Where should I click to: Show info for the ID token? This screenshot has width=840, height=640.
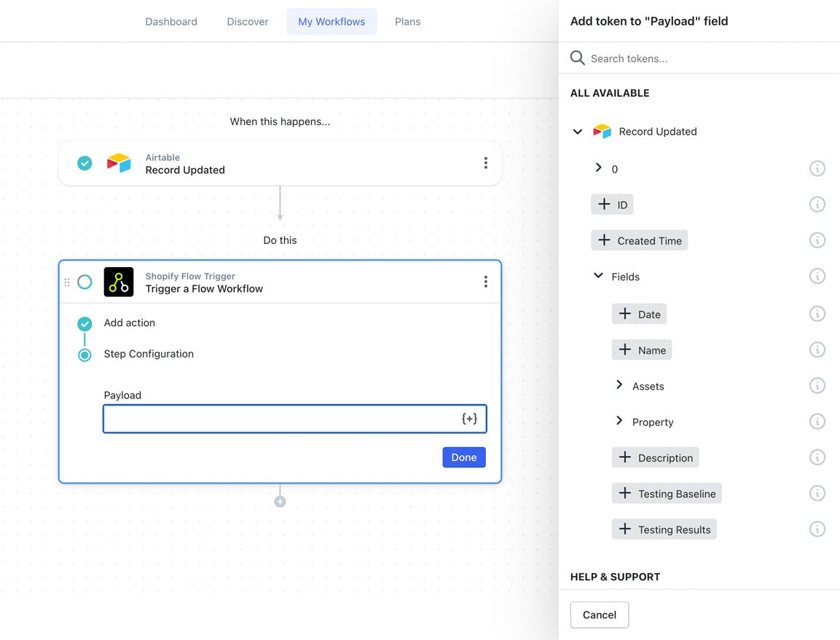(817, 205)
